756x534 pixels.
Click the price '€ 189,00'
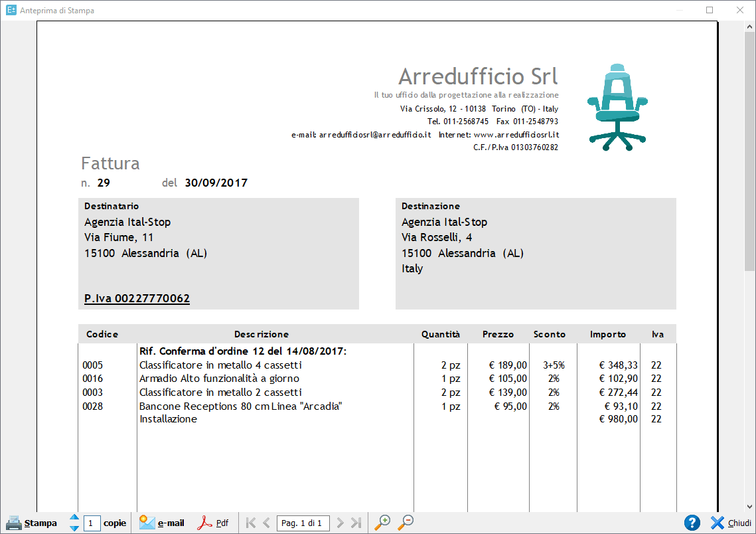pos(508,365)
